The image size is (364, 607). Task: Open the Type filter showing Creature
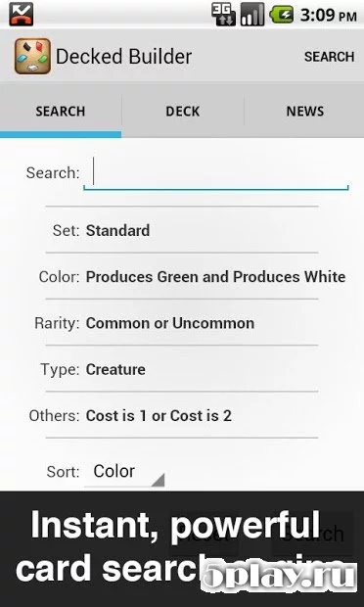(182, 369)
